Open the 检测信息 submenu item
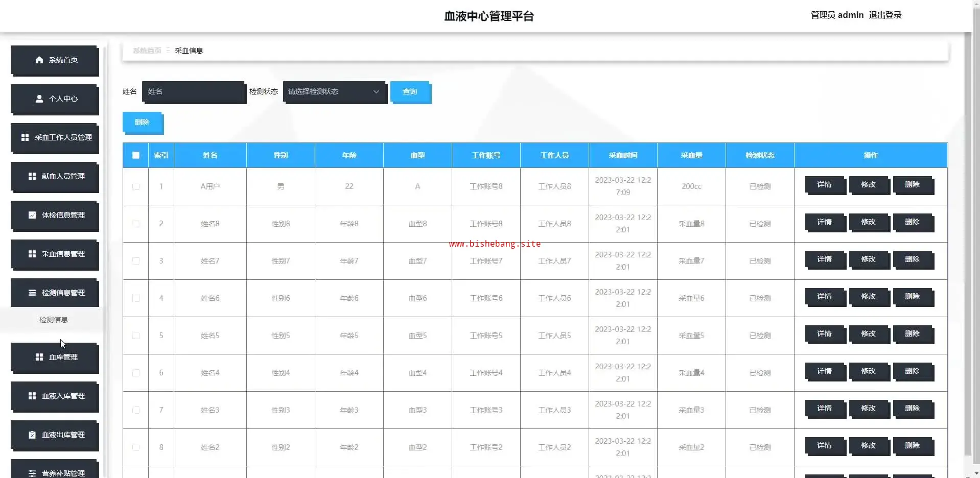This screenshot has height=478, width=980. pos(54,320)
